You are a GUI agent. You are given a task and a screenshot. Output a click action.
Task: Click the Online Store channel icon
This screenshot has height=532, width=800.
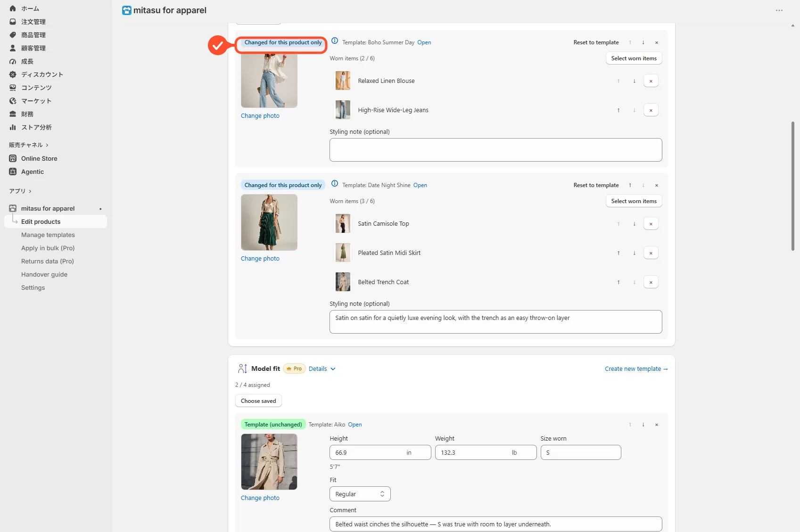pos(13,158)
